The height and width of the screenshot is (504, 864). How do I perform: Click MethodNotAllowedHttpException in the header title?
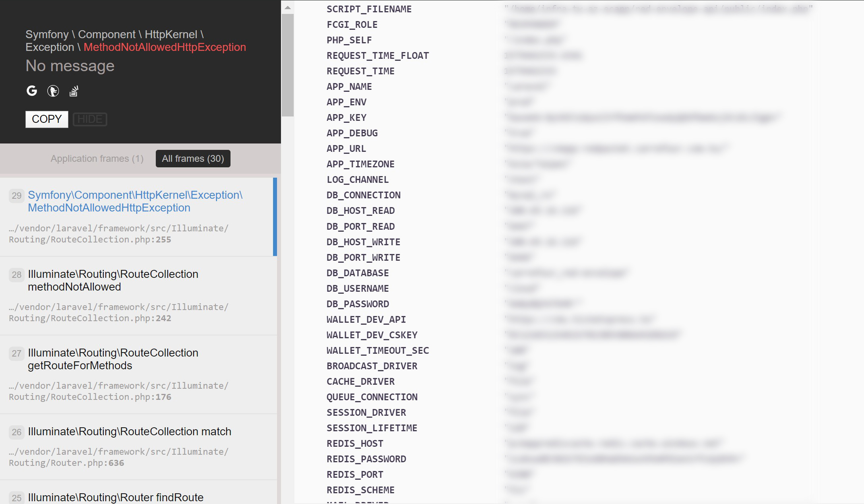165,47
